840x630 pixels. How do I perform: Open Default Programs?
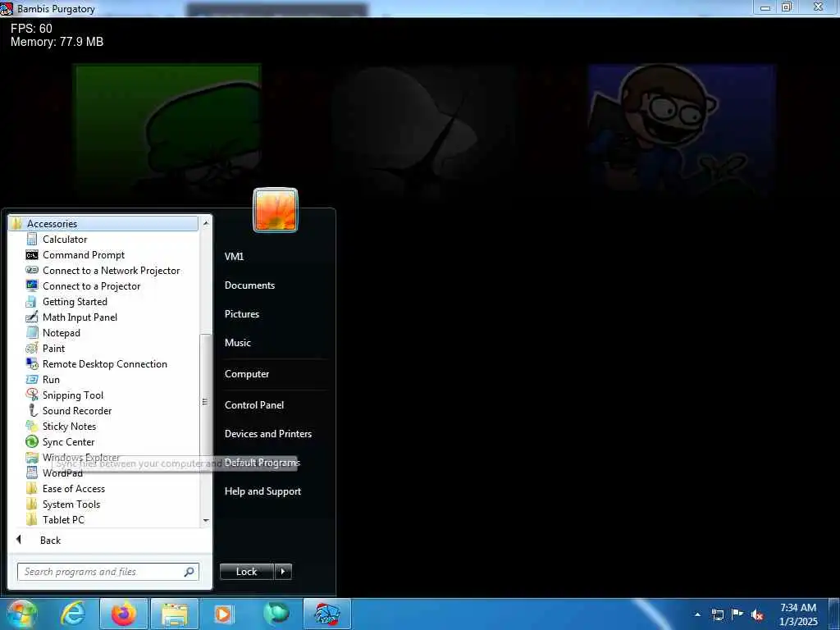tap(262, 463)
